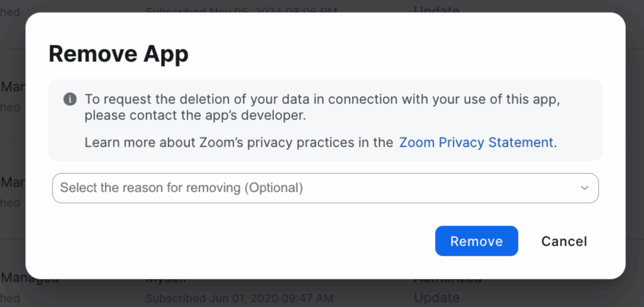Click the blank white area left of Remove

252,241
